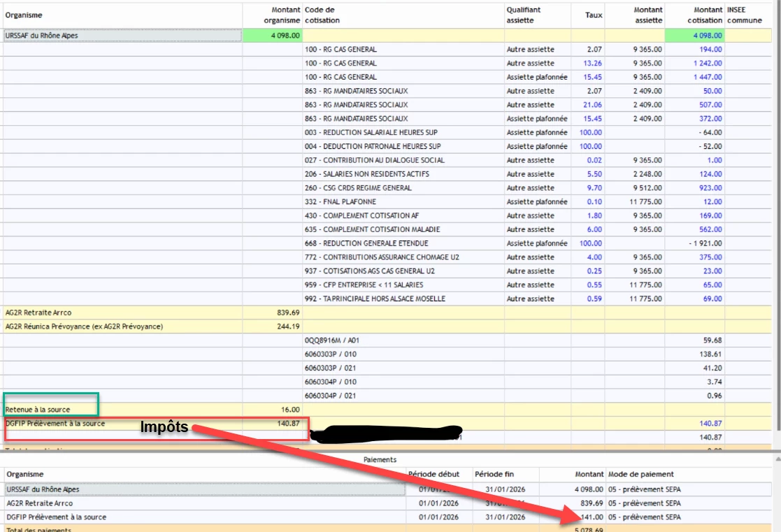The width and height of the screenshot is (781, 532).
Task: Click the green 4 098.00 Montant organisme cell
Action: pos(273,36)
